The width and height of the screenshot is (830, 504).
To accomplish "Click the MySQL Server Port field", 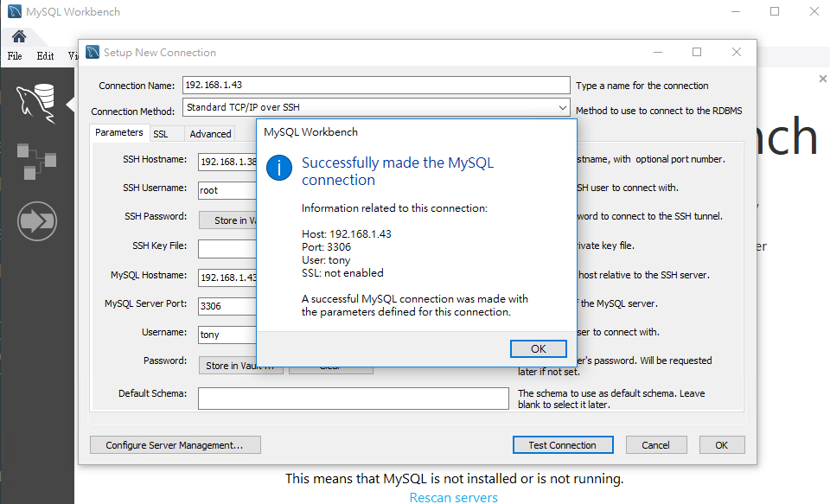I will pos(227,306).
